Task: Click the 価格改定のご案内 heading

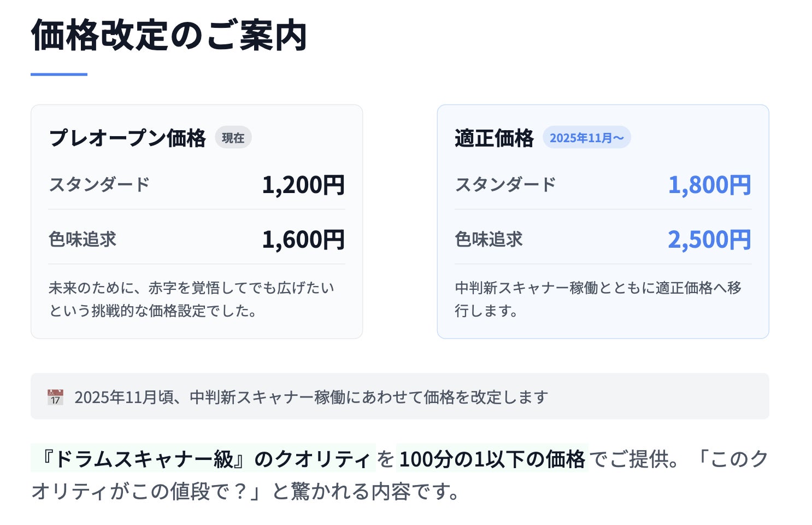Action: pos(169,36)
